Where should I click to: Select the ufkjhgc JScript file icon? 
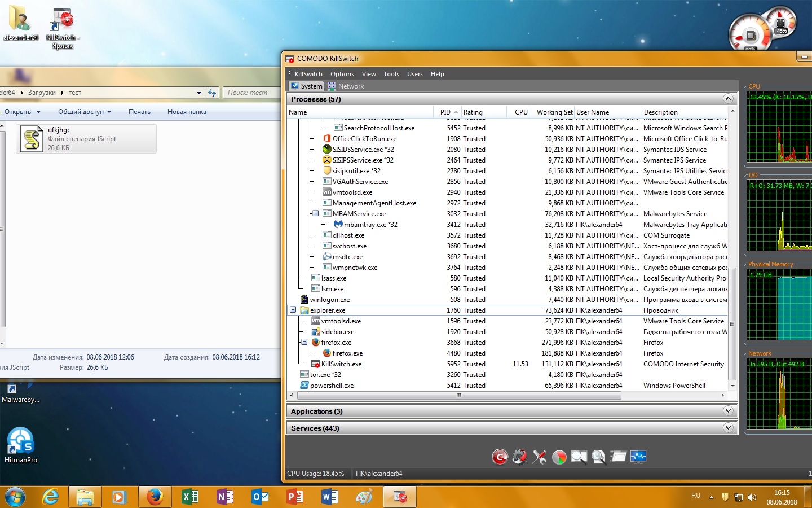32,139
